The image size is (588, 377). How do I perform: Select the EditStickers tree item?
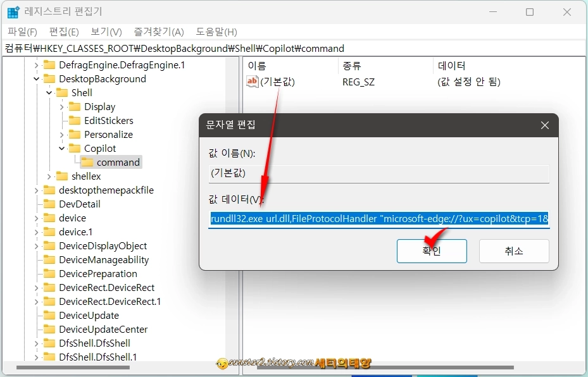click(x=109, y=121)
